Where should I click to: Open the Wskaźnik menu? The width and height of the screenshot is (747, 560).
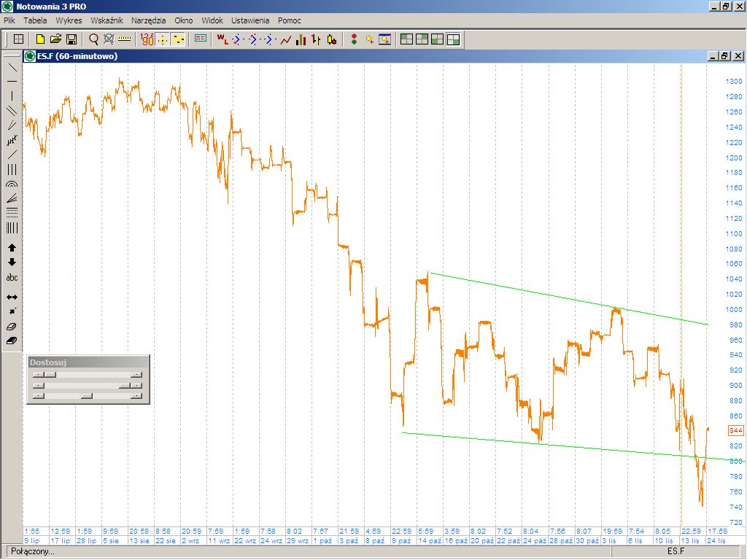click(x=107, y=20)
